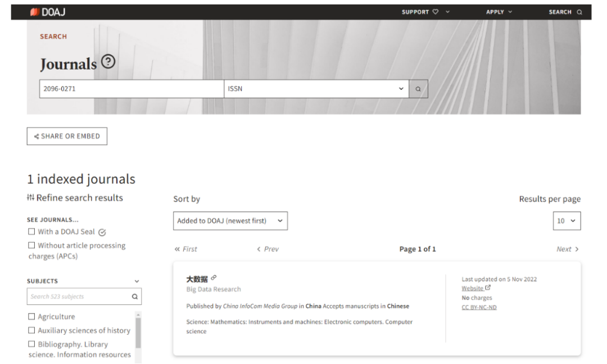Click the external link icon beside Website

pos(488,288)
